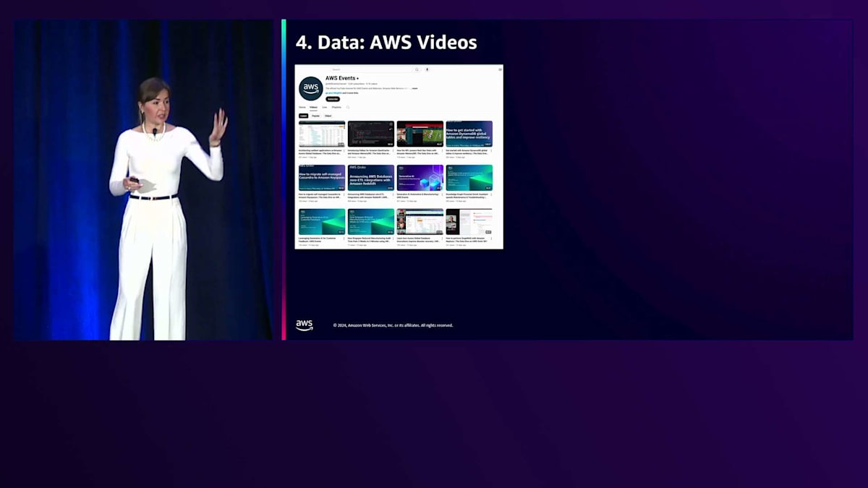Click the 'How to migrate self-managed Cassandra' title
The height and width of the screenshot is (488, 868).
click(320, 195)
